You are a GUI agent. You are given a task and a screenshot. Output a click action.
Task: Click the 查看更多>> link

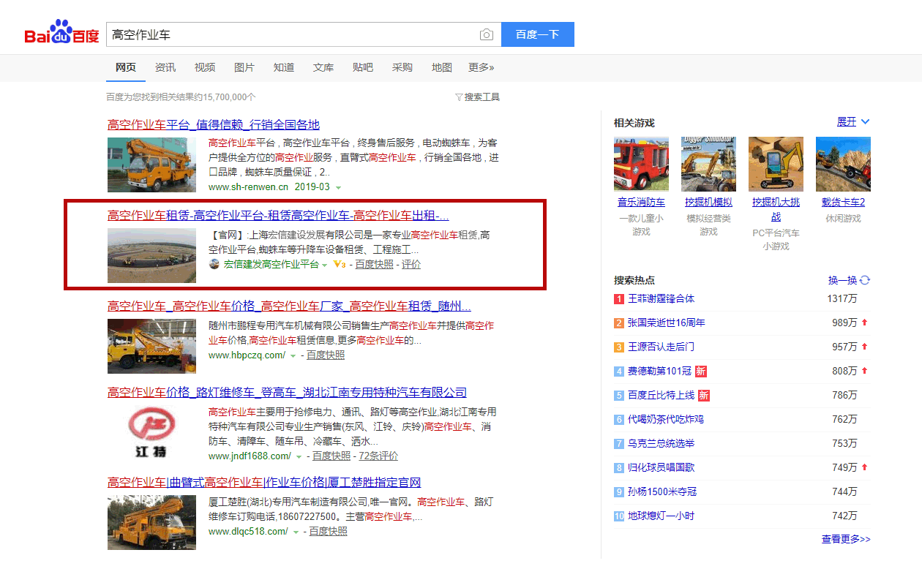[846, 540]
